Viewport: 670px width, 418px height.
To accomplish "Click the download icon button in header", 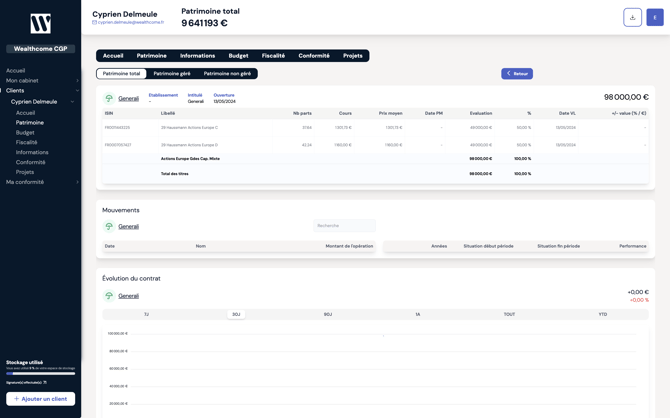I will coord(632,17).
